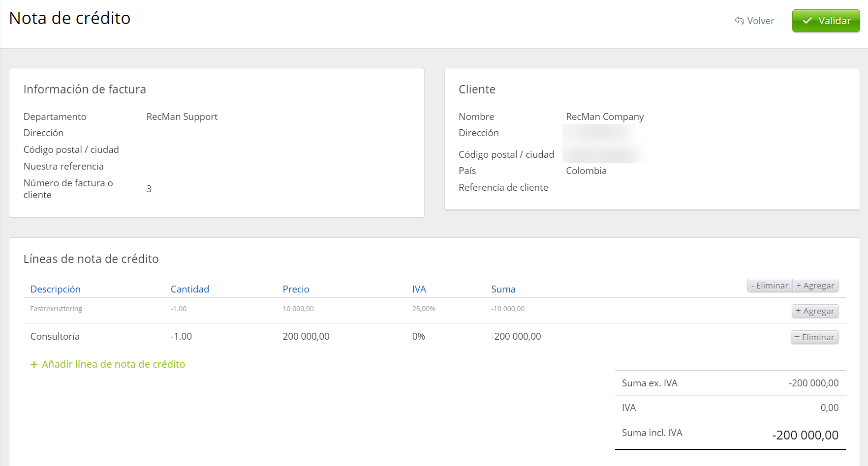Select the Fastrekruttering description text
868x466 pixels.
pos(56,309)
